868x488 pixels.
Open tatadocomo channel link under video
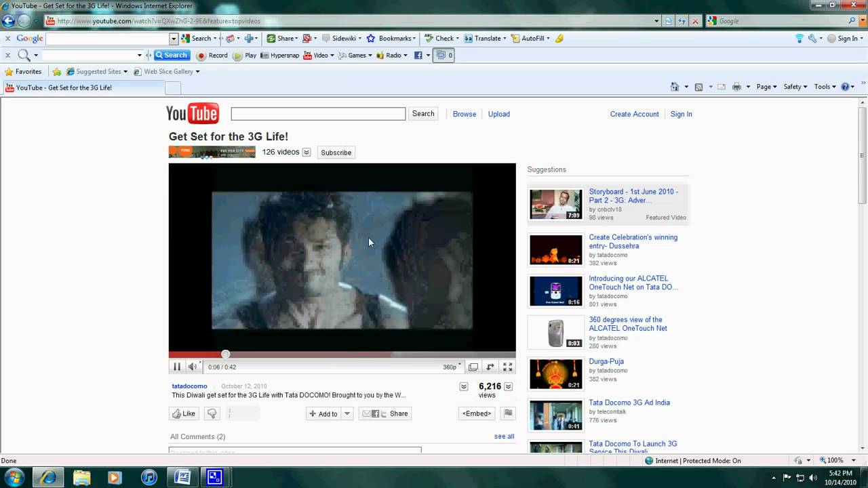point(190,386)
